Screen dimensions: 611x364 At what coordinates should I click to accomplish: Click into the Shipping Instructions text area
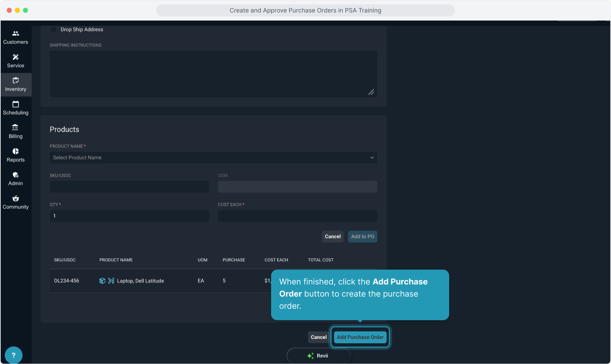point(213,74)
